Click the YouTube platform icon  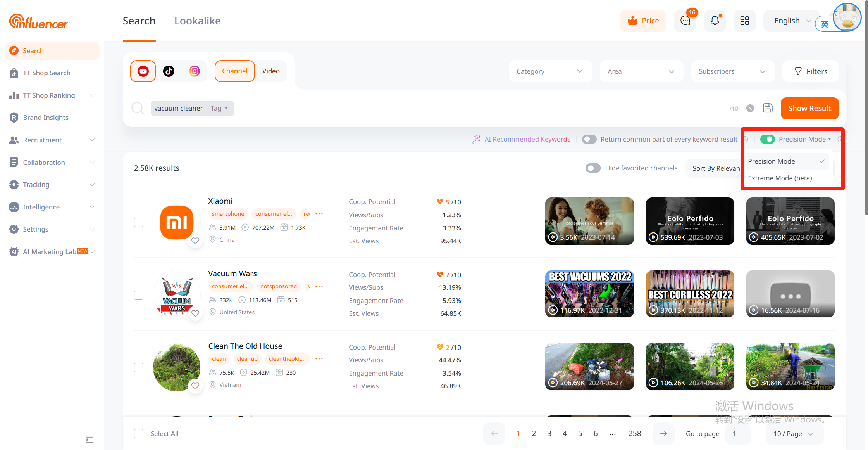coord(143,71)
